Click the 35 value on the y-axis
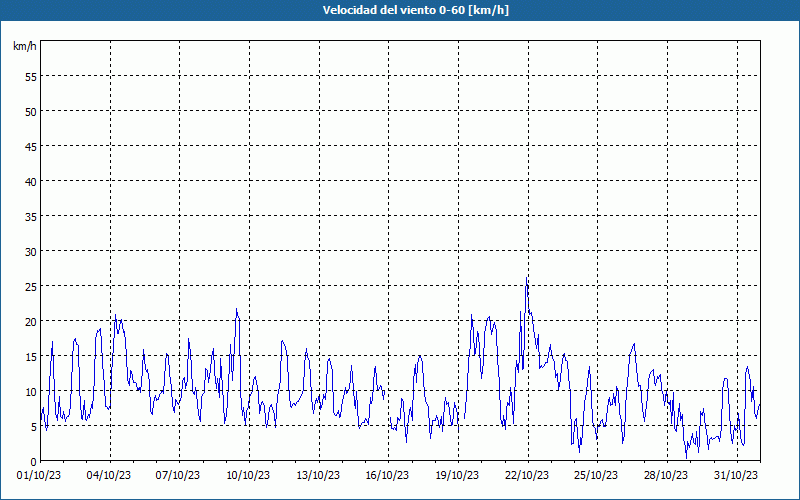The image size is (800, 500). pos(31,216)
